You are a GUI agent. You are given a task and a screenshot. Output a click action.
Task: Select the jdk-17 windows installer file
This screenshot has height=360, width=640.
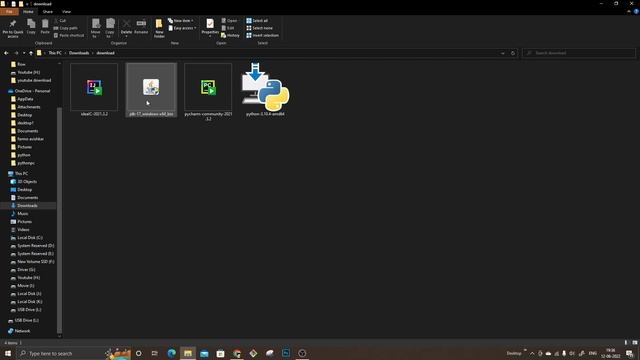(151, 90)
